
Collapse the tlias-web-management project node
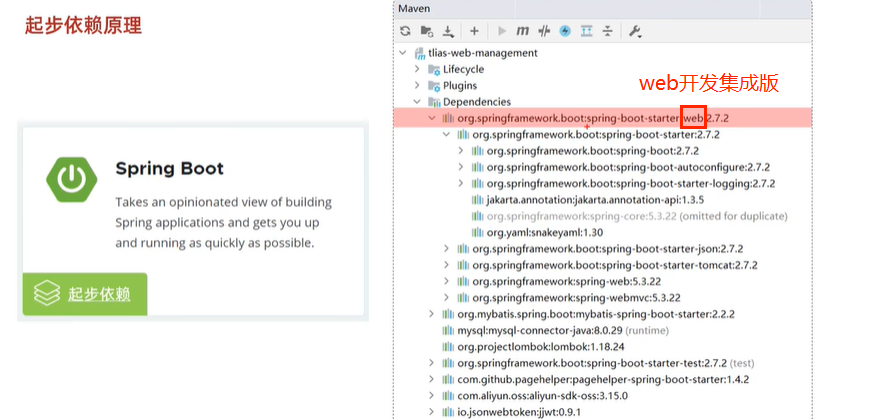click(x=403, y=53)
